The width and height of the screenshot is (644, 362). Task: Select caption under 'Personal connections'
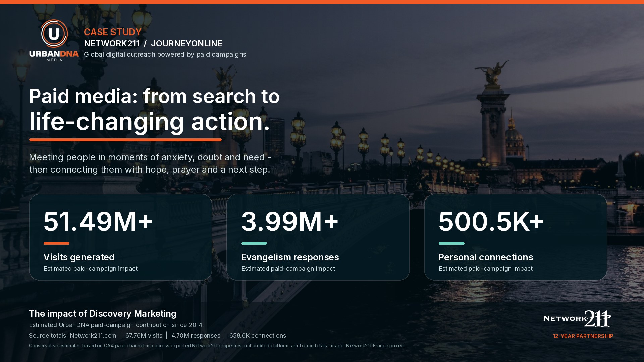pos(486,269)
